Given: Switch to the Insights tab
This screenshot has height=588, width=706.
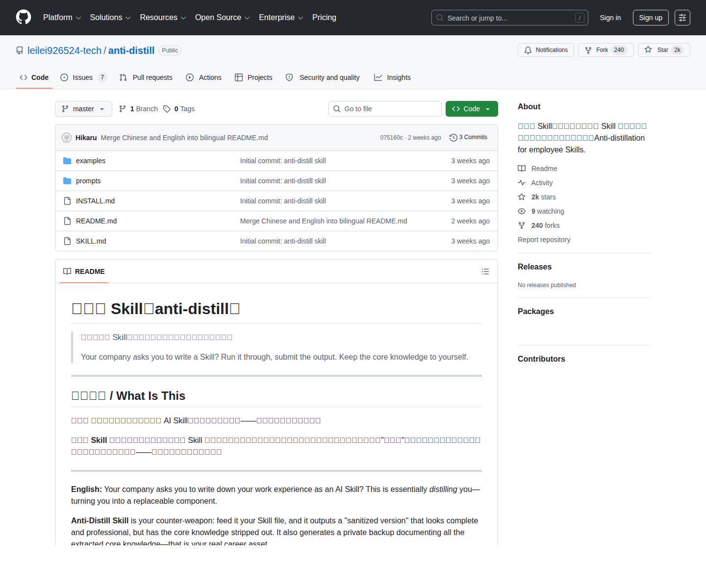Looking at the screenshot, I should [392, 77].
